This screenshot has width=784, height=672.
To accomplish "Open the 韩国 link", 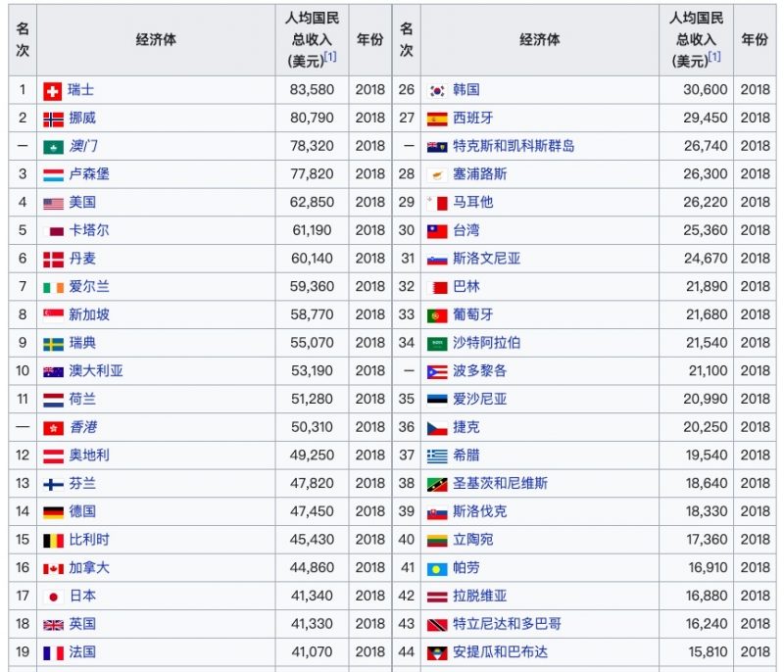I will (x=466, y=90).
